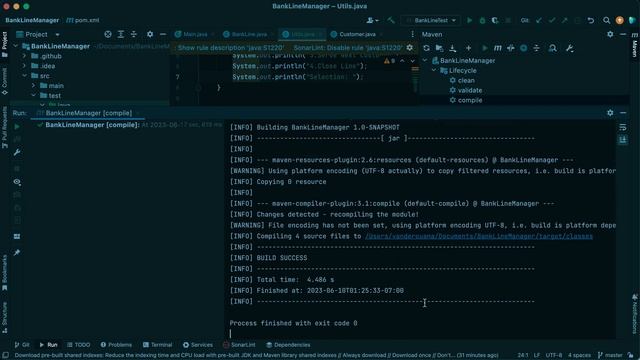
Task: Open Search Everywhere magnifier icon
Action: click(607, 20)
